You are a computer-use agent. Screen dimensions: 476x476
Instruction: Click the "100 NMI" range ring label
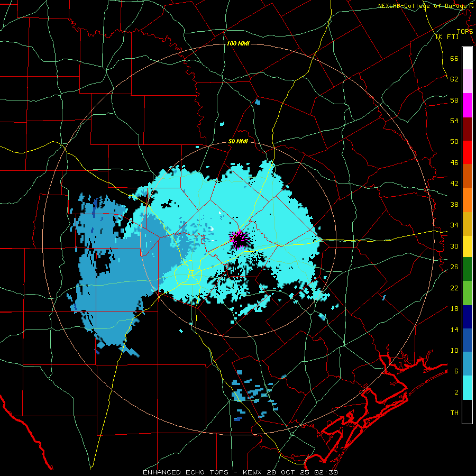(238, 44)
